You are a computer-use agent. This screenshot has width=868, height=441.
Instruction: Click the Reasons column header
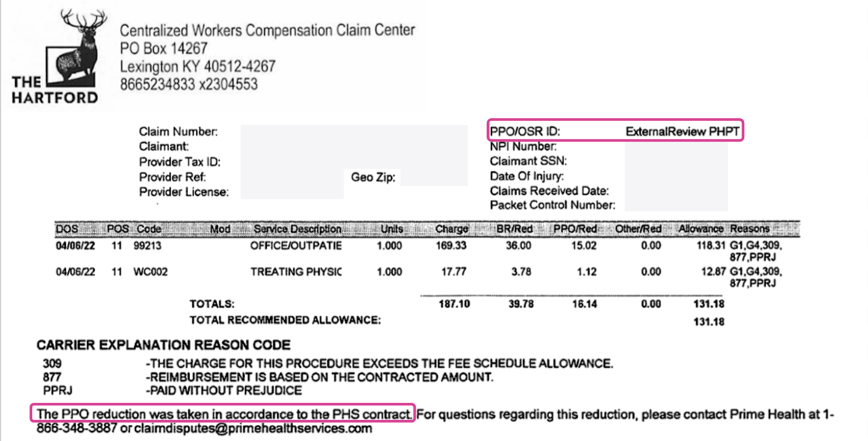[x=750, y=229]
